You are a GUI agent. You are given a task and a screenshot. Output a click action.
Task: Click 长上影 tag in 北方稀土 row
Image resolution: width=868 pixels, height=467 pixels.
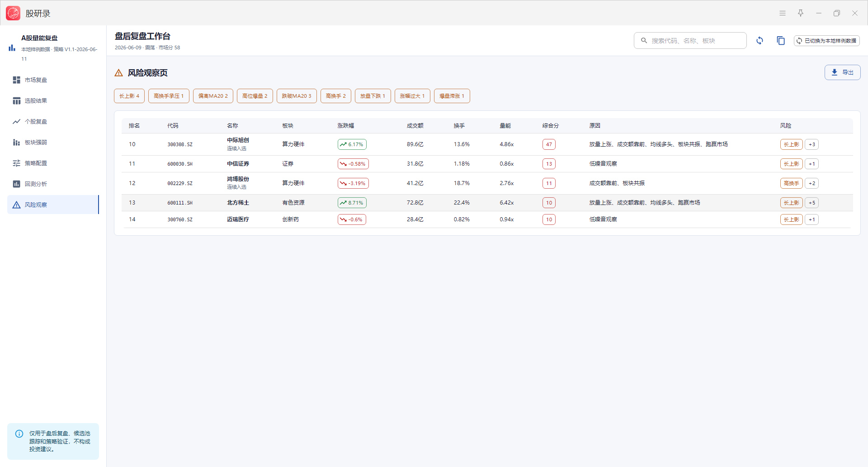(x=792, y=203)
